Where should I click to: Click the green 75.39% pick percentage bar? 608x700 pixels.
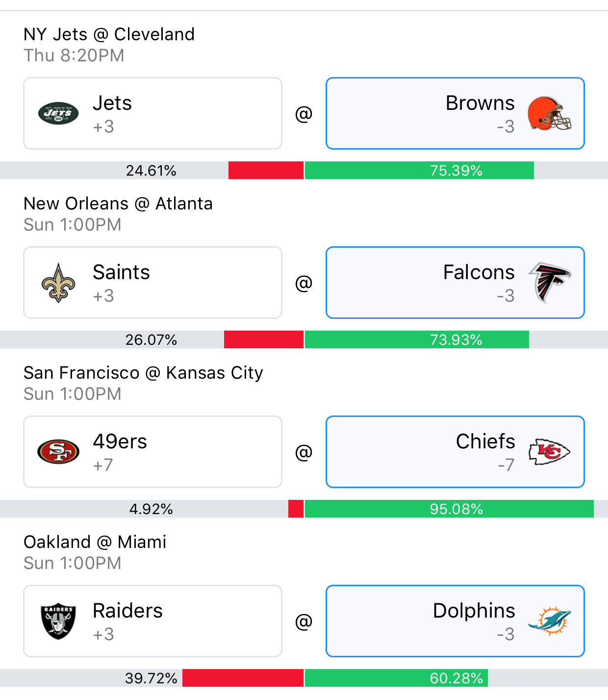[x=419, y=170]
